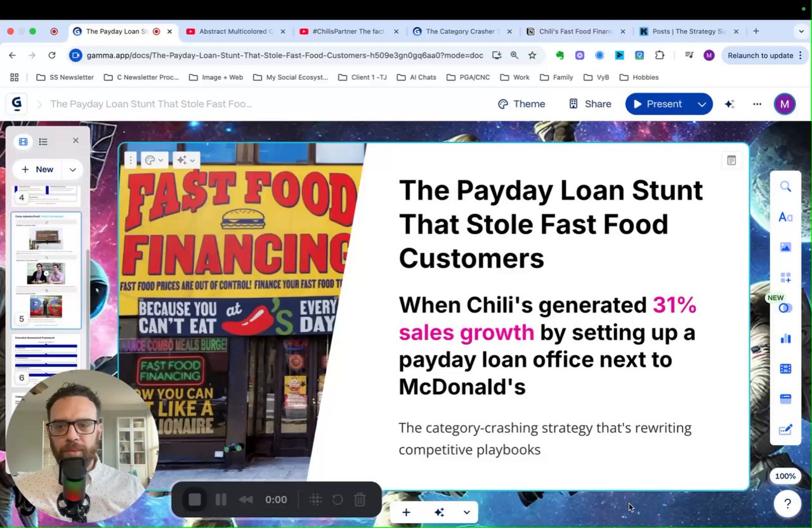
Task: Open charts in right toolbar
Action: [785, 338]
